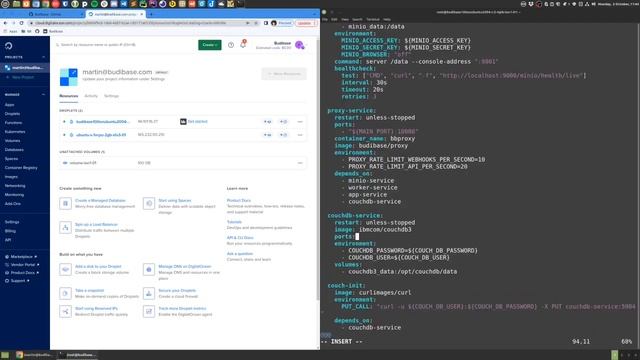Screen dimensions: 640x360
Task: Open the notifications bell icon
Action: [243, 44]
